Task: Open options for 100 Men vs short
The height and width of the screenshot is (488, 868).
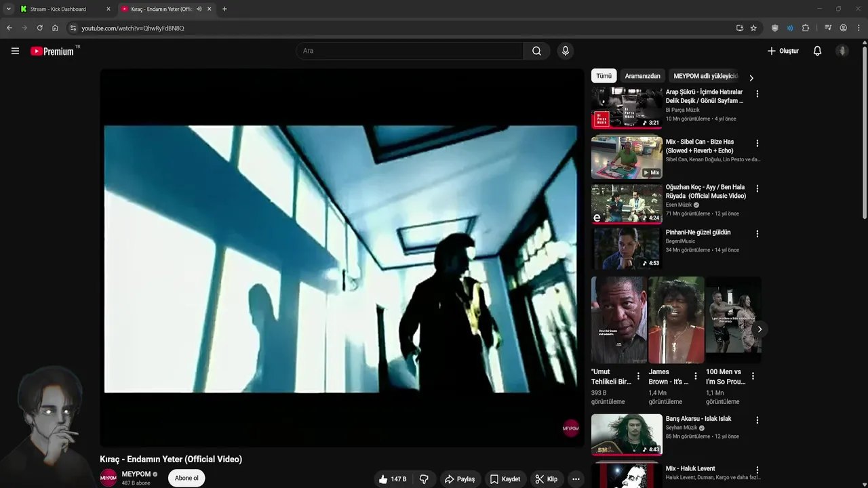Action: tap(753, 375)
